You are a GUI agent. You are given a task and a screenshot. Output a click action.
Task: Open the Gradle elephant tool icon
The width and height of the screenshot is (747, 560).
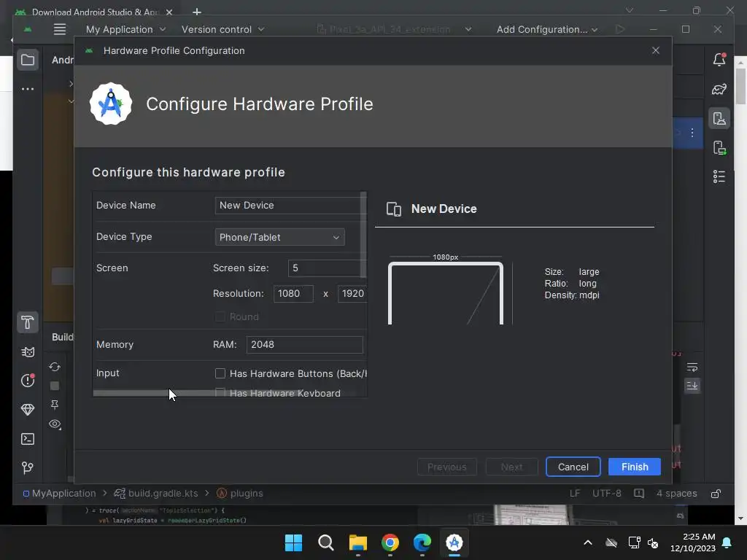tap(719, 89)
